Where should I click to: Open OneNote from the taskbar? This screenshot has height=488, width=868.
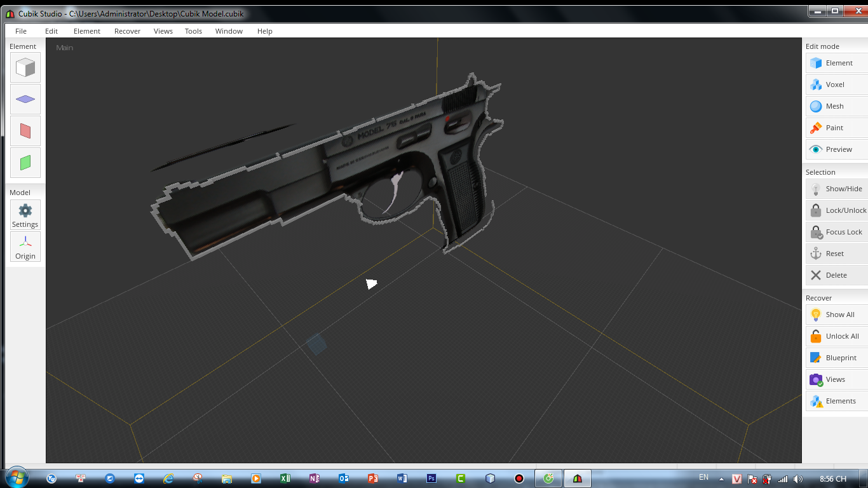point(315,478)
